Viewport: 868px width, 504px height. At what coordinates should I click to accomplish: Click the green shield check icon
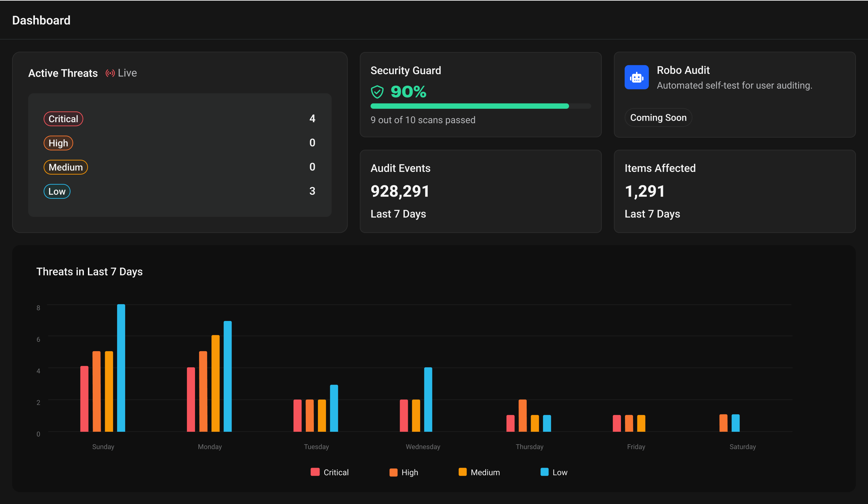point(377,92)
